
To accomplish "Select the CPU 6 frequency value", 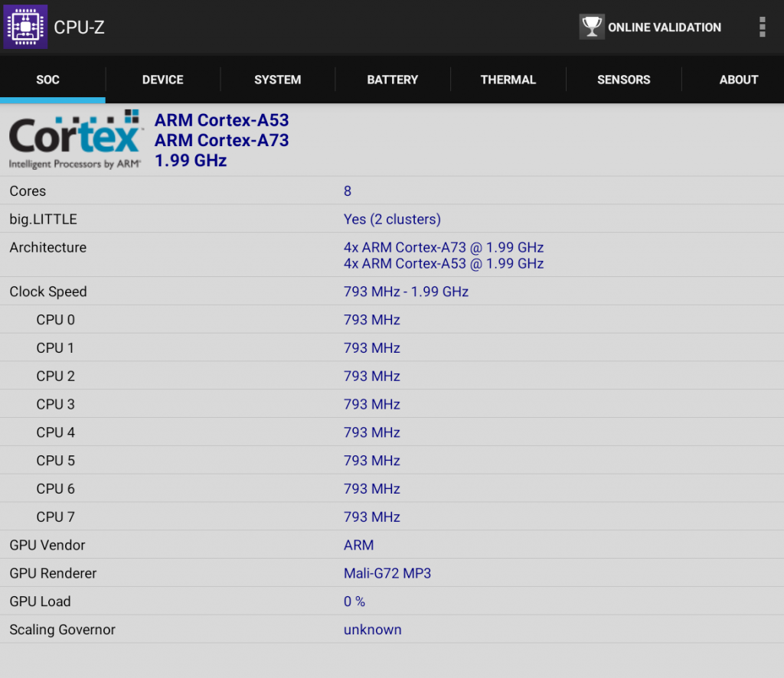I will (371, 489).
